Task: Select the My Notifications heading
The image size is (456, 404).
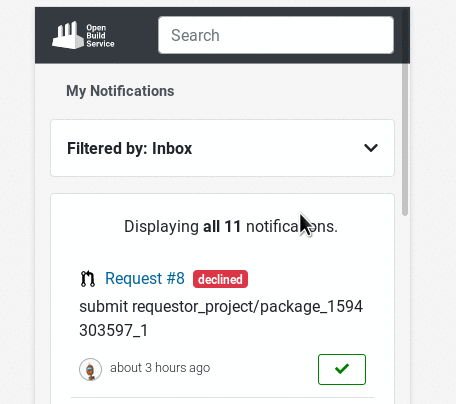Action: (x=120, y=91)
